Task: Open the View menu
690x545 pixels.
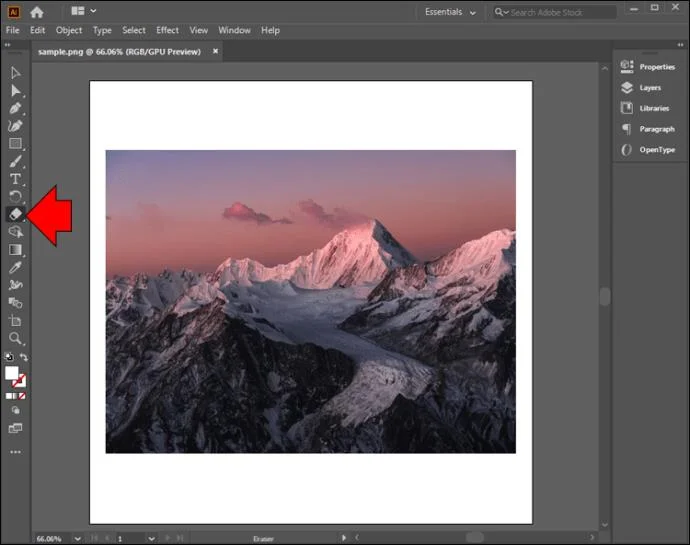Action: pos(198,30)
